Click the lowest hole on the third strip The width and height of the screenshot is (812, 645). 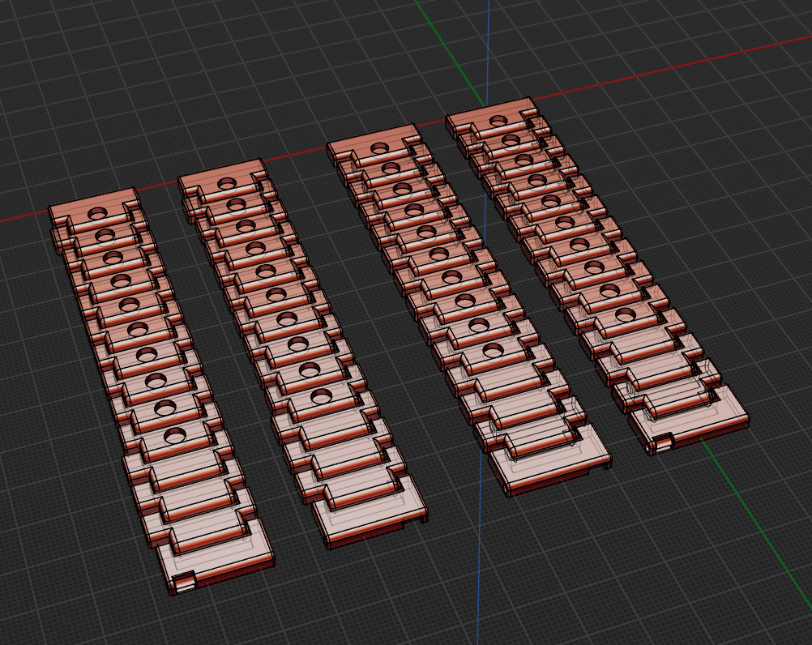[x=493, y=350]
